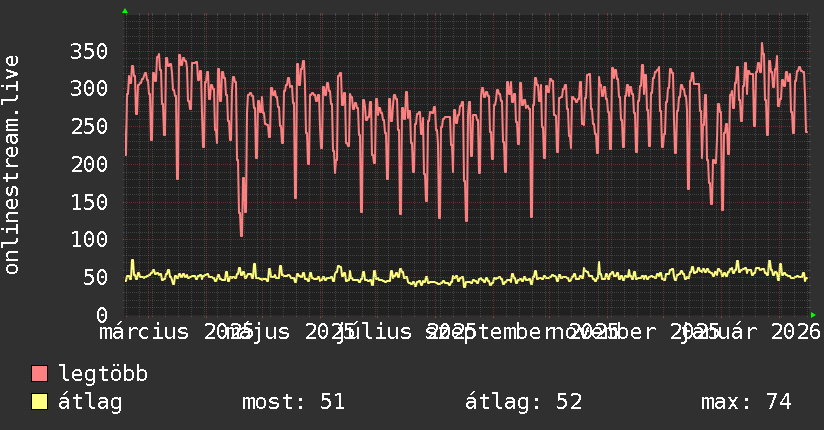Click the green arrow at x-axis end
Viewport: 824px width, 430px height.
click(x=813, y=315)
